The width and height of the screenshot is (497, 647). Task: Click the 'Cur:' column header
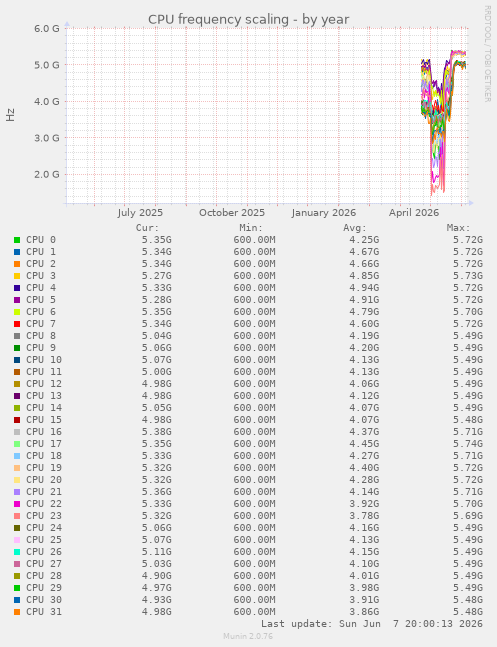coord(147,228)
